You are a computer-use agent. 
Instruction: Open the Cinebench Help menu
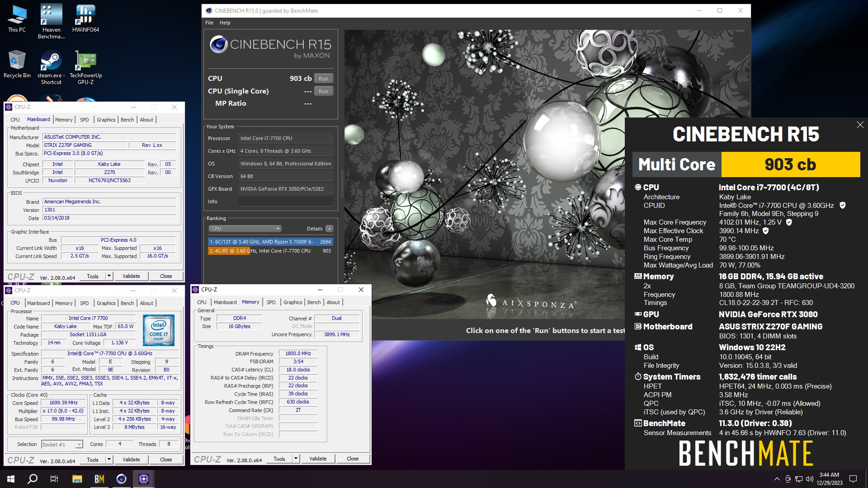(x=225, y=23)
